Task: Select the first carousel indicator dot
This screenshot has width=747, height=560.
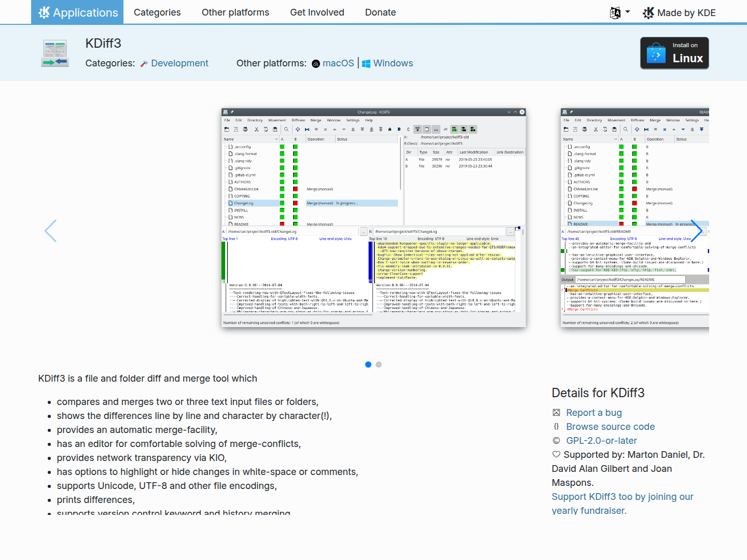Action: point(368,365)
